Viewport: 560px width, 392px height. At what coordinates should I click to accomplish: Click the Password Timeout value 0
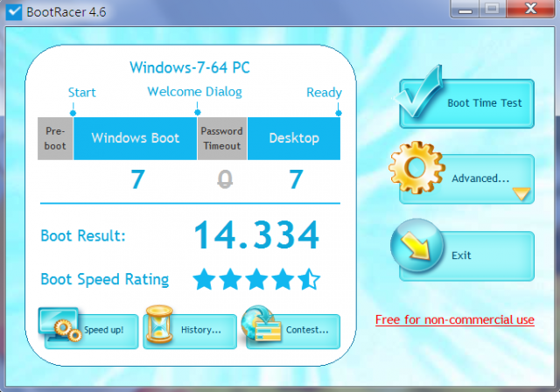click(225, 179)
